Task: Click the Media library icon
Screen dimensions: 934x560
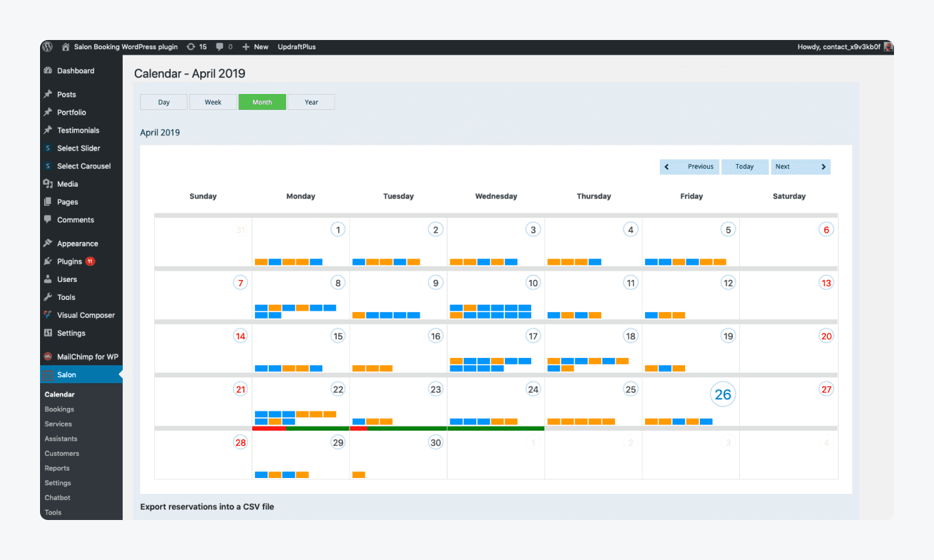Action: [48, 184]
